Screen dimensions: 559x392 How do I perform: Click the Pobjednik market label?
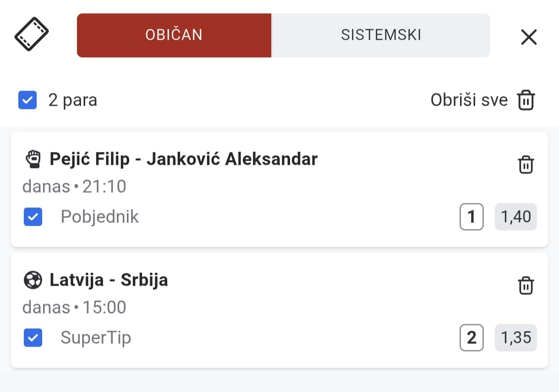[100, 217]
